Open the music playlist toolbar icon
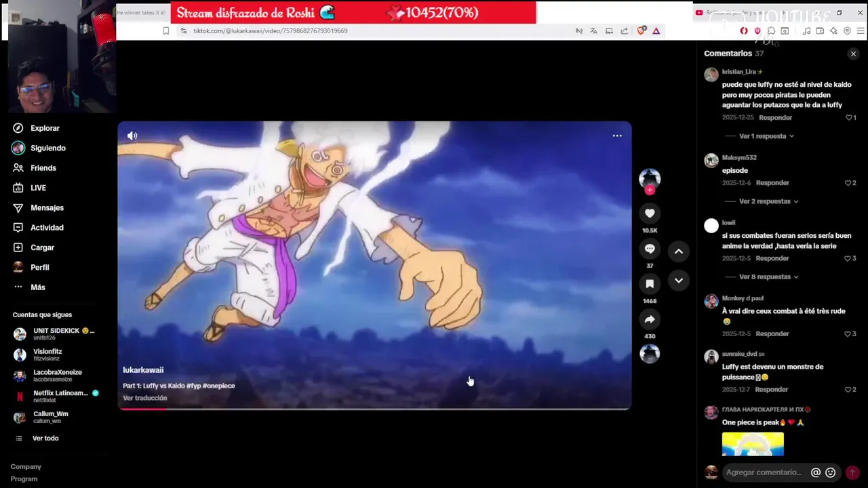The width and height of the screenshot is (868, 488). tap(806, 30)
